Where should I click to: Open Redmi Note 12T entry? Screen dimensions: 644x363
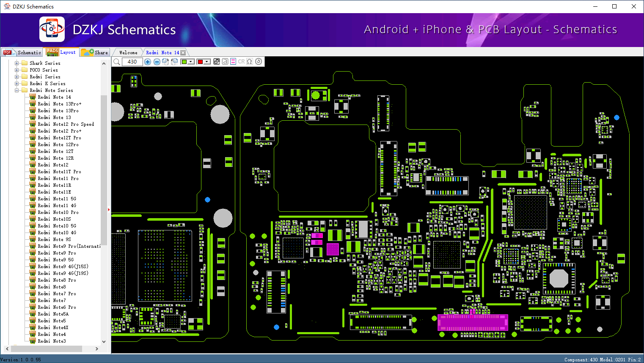55,151
